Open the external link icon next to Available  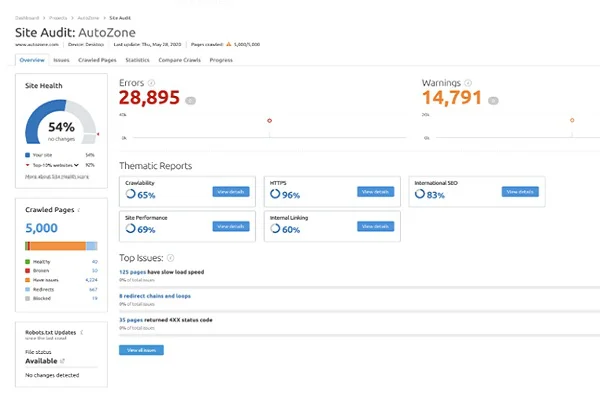pyautogui.click(x=62, y=361)
